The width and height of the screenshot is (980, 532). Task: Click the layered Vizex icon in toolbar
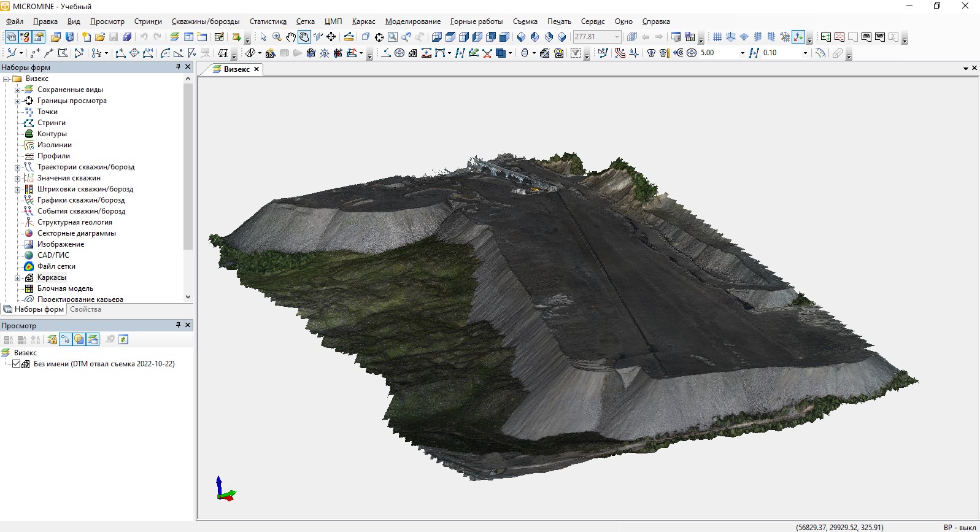[x=174, y=37]
